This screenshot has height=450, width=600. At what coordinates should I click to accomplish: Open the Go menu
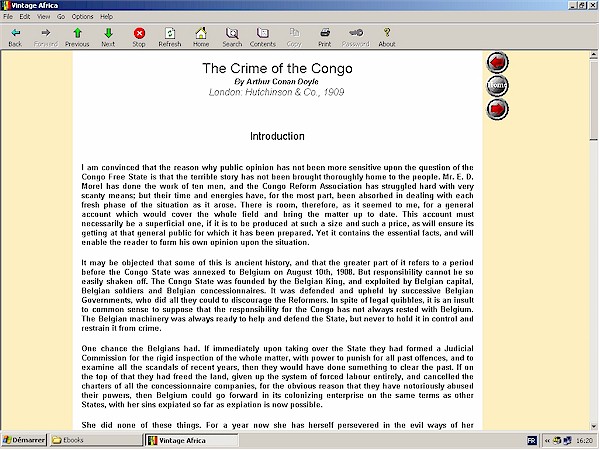click(x=61, y=16)
